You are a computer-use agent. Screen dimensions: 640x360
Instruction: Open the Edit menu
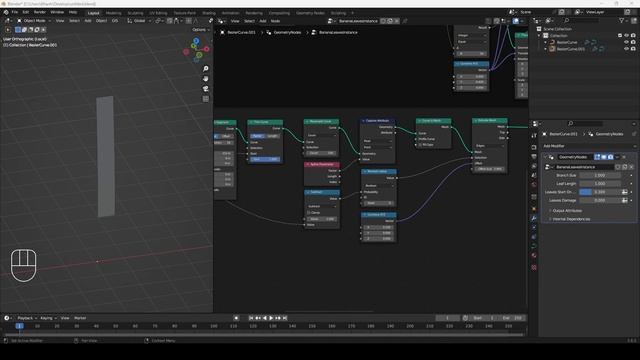click(x=26, y=12)
